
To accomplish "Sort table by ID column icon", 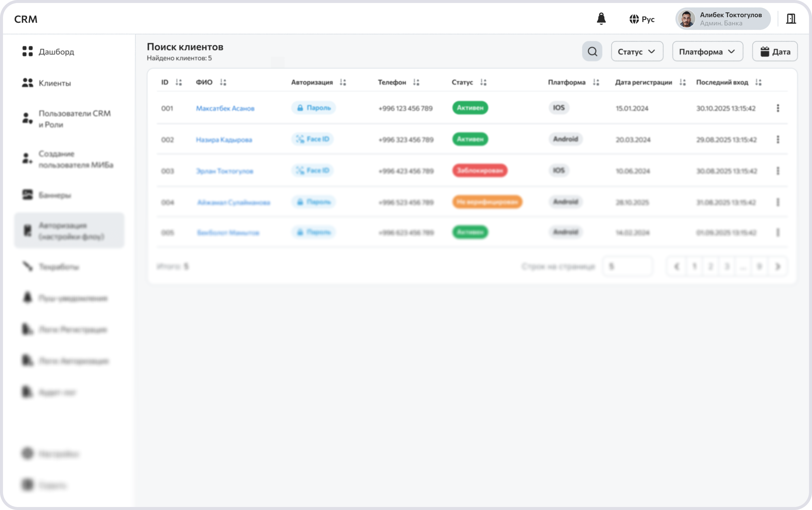I will click(179, 82).
